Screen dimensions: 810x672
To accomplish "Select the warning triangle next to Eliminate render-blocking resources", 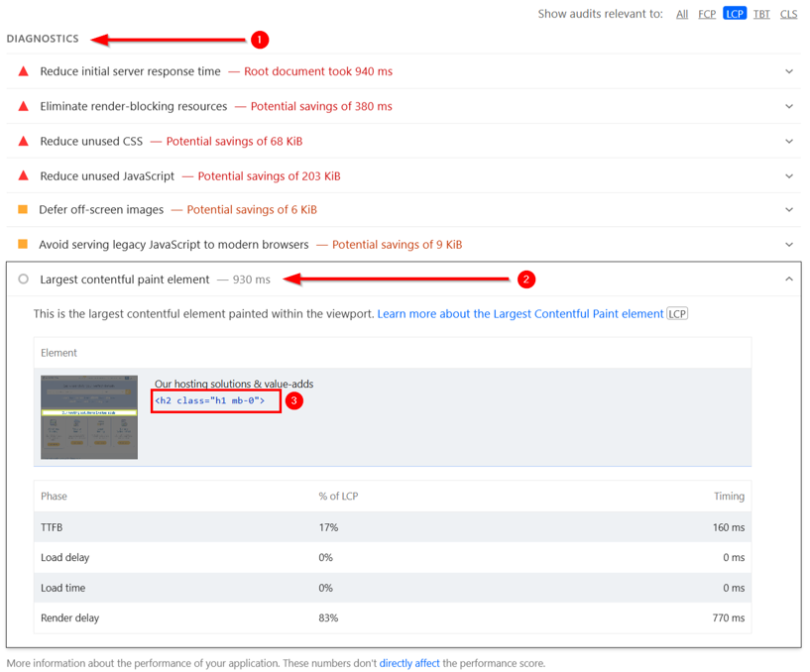I will pos(23,105).
